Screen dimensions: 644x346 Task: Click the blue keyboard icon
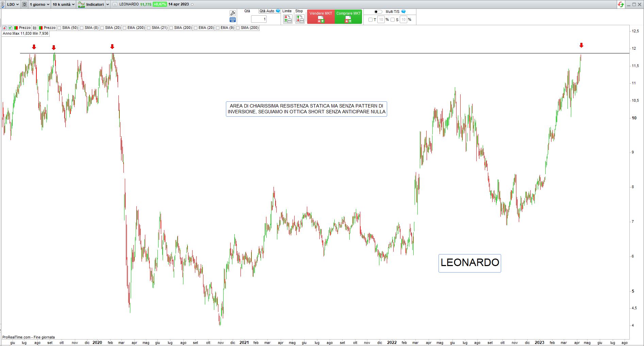coord(233,20)
